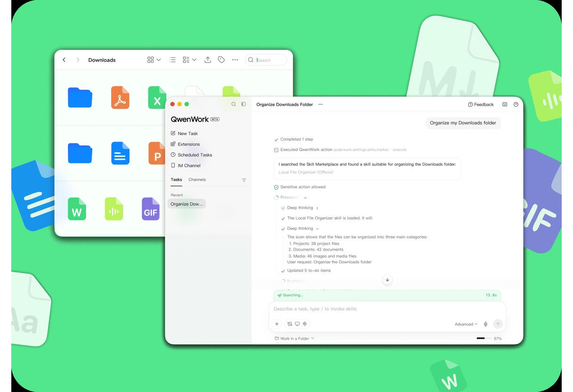Screen dimensions: 573x392
Task: Click the plus attachment button
Action: (277, 324)
